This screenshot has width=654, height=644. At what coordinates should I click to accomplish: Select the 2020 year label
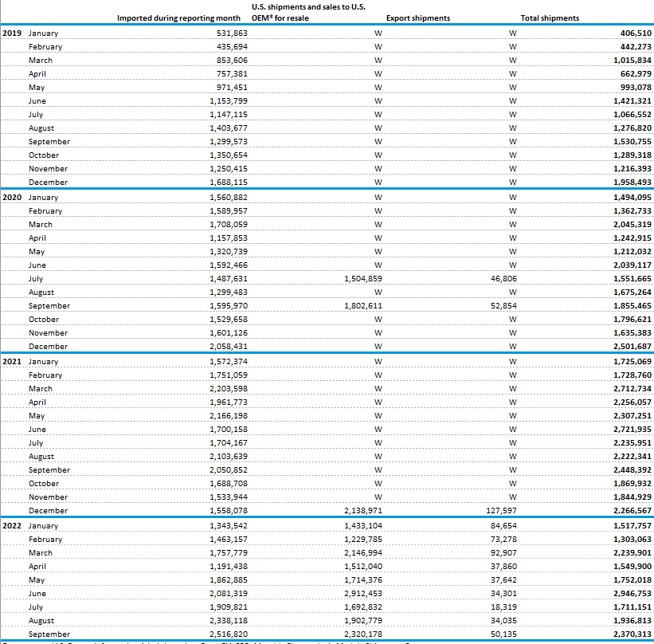[x=12, y=197]
